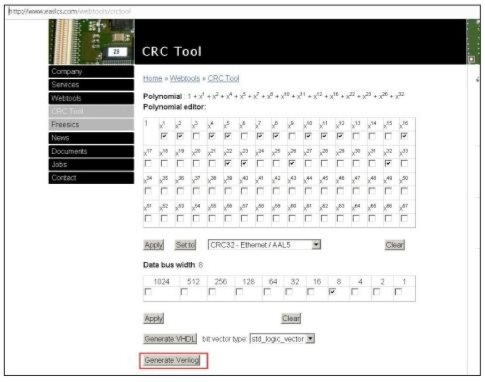The image size is (485, 382).
Task: Check the x34 polynomial checkbox
Action: pyautogui.click(x=148, y=191)
